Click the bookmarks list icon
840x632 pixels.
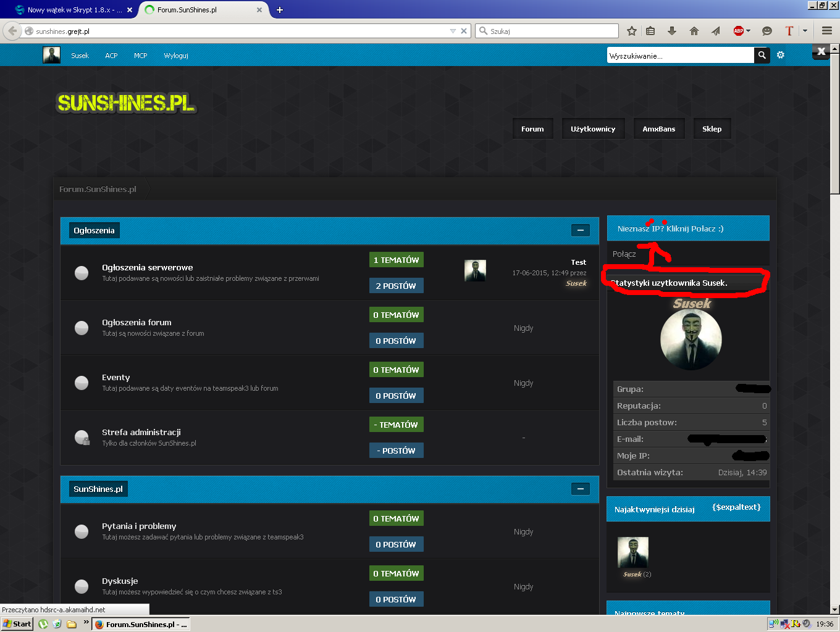650,31
